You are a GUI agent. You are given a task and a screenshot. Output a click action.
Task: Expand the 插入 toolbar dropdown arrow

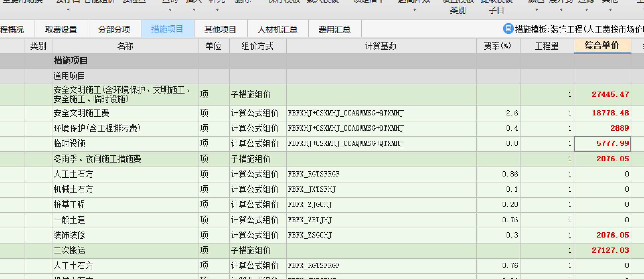(194, 10)
